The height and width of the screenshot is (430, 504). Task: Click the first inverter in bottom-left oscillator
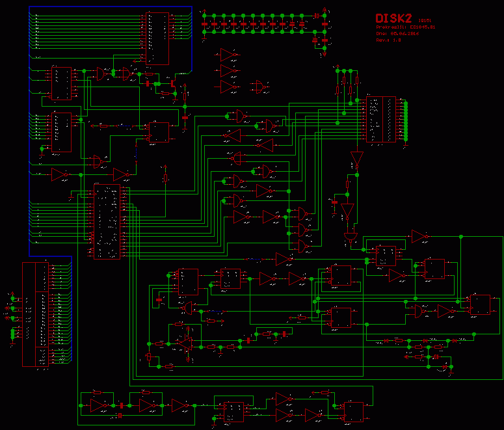coord(99,406)
